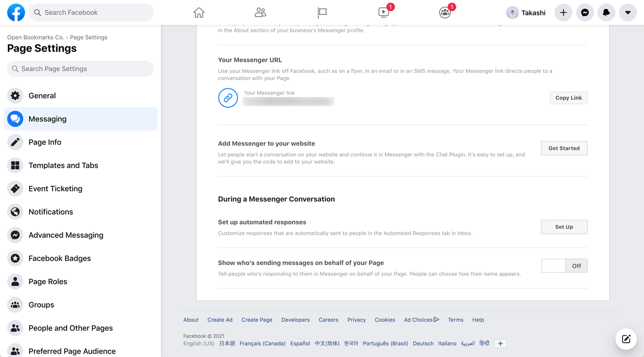Click the General gear icon

15,96
